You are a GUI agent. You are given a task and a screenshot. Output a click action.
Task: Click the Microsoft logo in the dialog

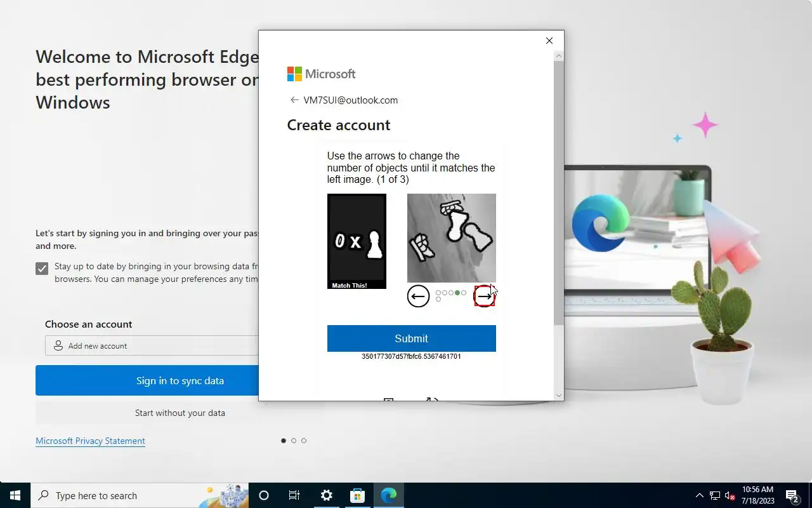point(321,74)
